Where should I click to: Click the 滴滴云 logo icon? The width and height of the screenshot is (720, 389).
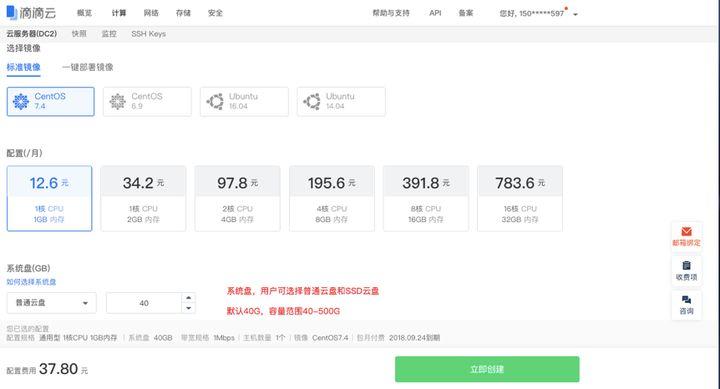click(x=11, y=12)
